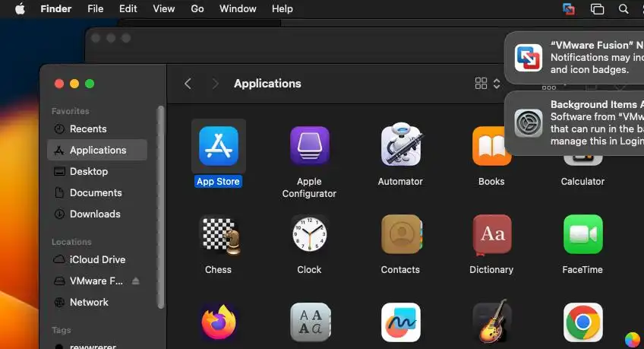644x349 pixels.
Task: Switch to icon view using grid button
Action: click(x=481, y=84)
